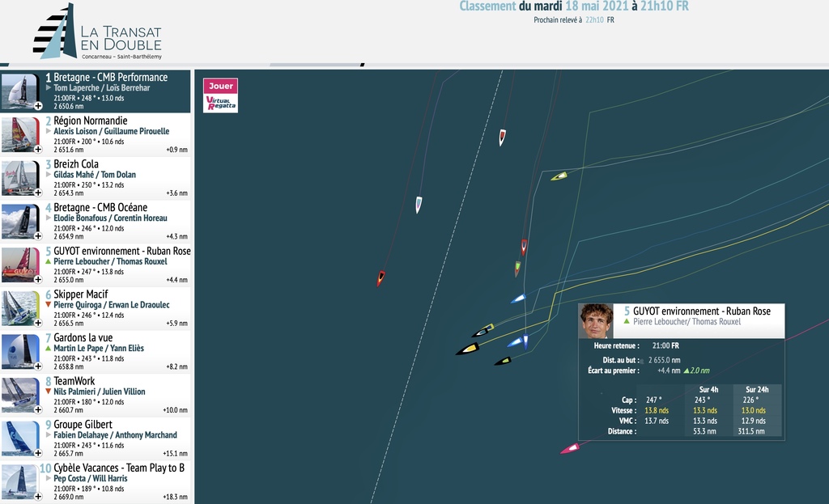Click the yellow-green boat marker on map

[x=559, y=176]
